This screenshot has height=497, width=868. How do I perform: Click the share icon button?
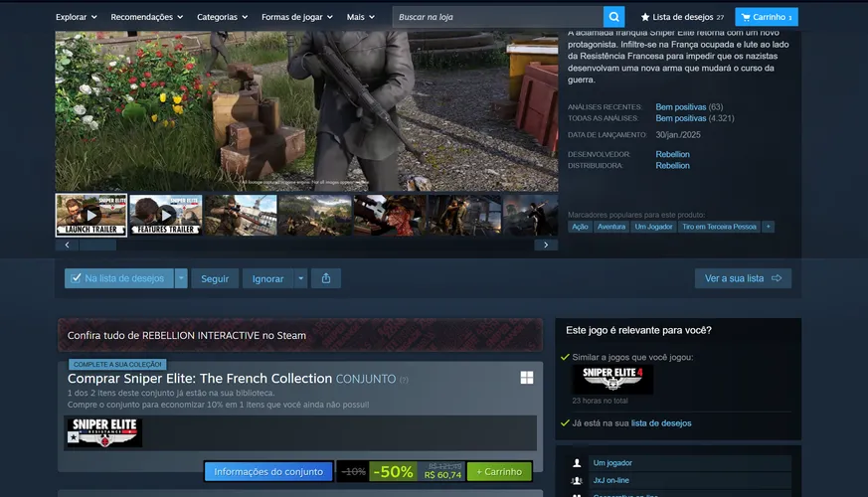[326, 278]
